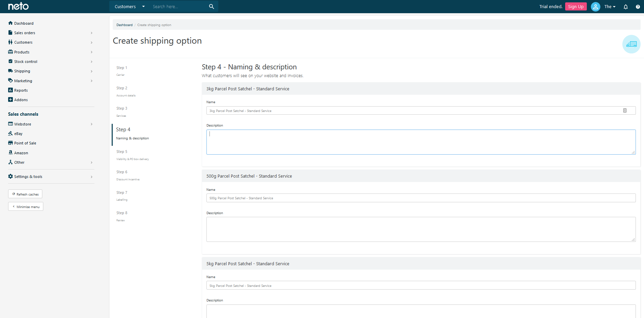Click the Dashboard breadcrumb link

[125, 25]
